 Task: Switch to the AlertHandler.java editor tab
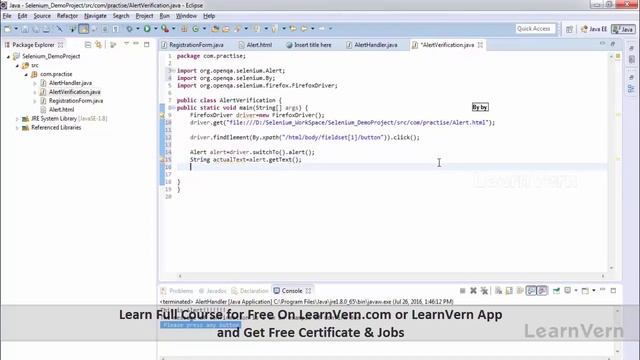pyautogui.click(x=372, y=45)
